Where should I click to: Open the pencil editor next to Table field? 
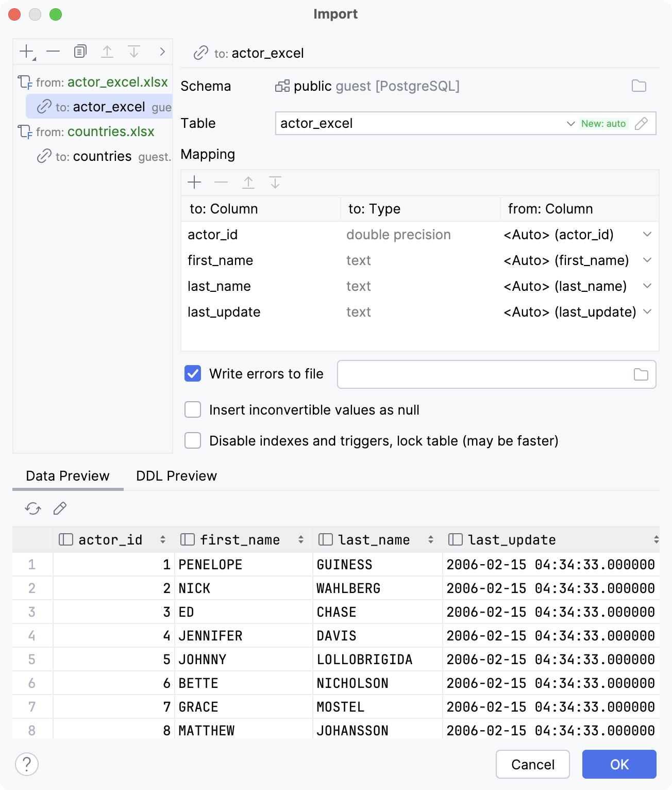(642, 124)
